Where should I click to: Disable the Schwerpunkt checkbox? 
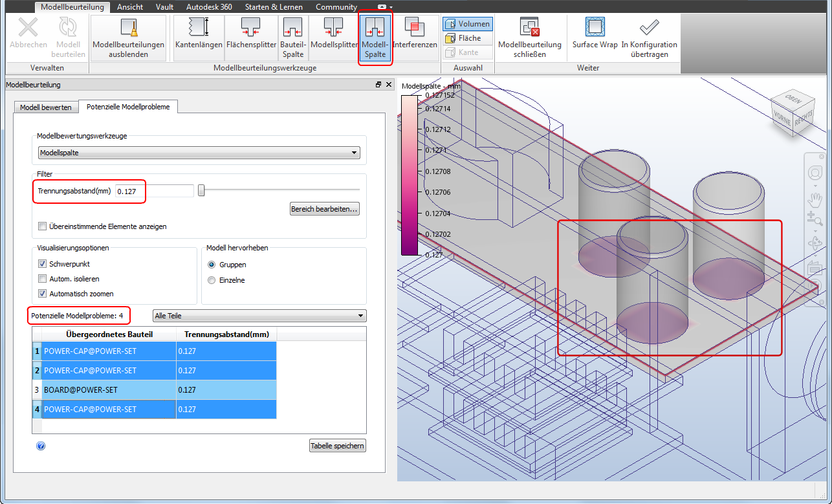pyautogui.click(x=43, y=264)
